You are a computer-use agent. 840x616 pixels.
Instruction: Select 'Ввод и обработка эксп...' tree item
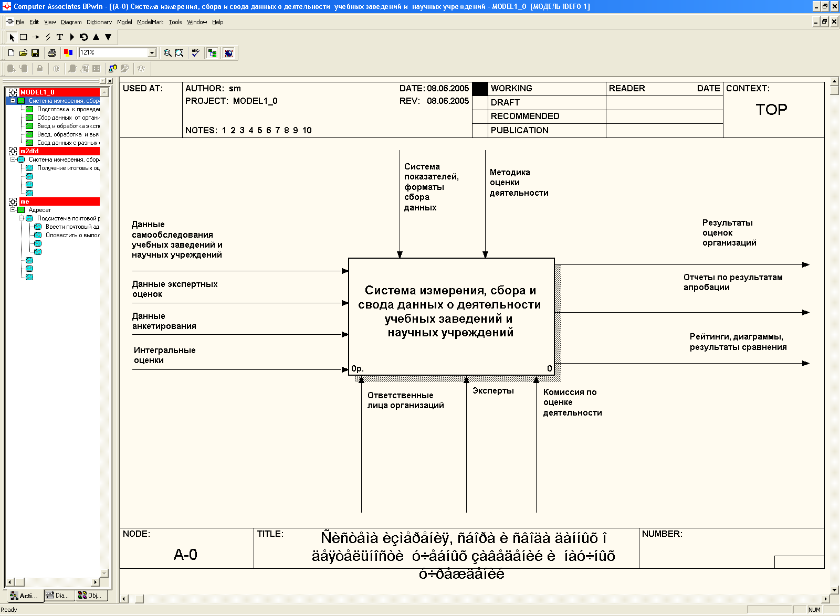click(68, 126)
